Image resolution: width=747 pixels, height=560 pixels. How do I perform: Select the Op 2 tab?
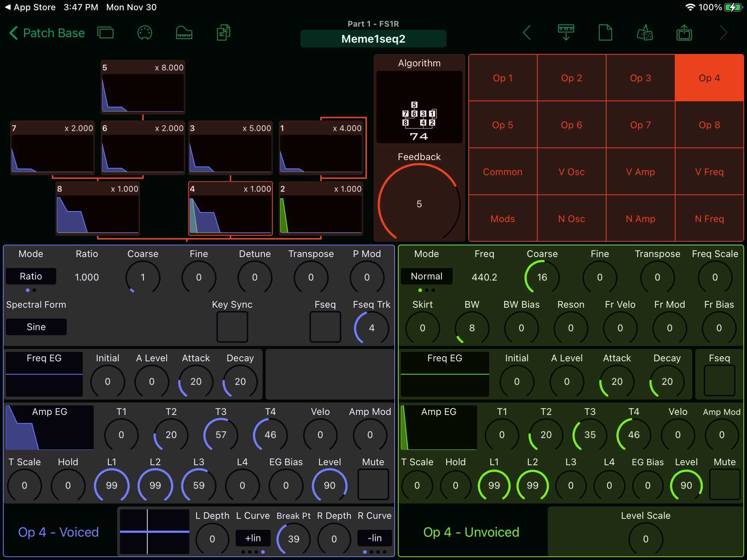pyautogui.click(x=572, y=78)
